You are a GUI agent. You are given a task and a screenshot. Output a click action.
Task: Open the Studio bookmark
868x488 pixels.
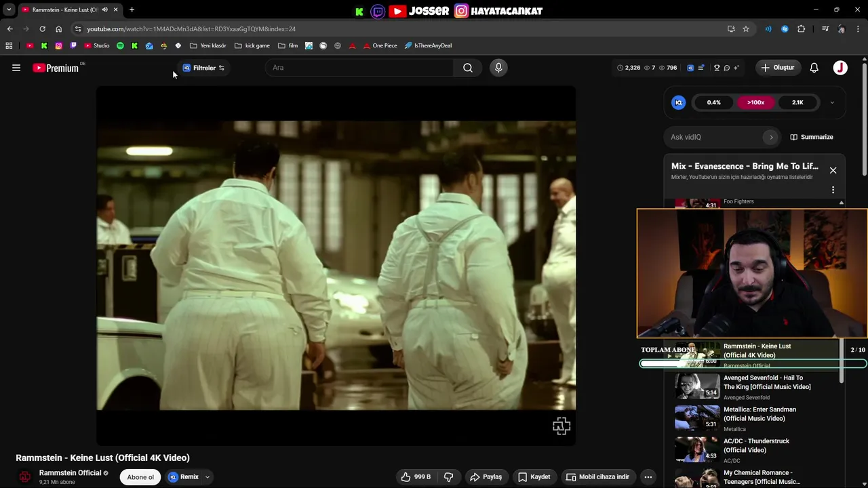96,45
